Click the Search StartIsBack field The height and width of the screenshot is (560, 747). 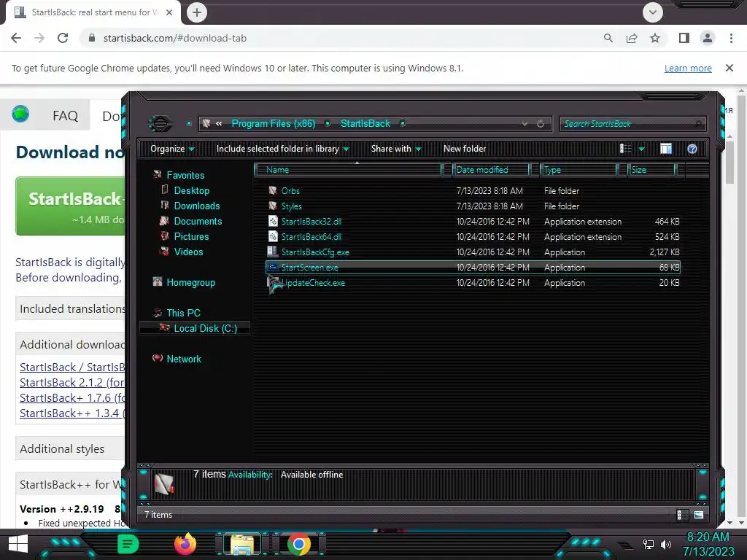click(x=632, y=124)
